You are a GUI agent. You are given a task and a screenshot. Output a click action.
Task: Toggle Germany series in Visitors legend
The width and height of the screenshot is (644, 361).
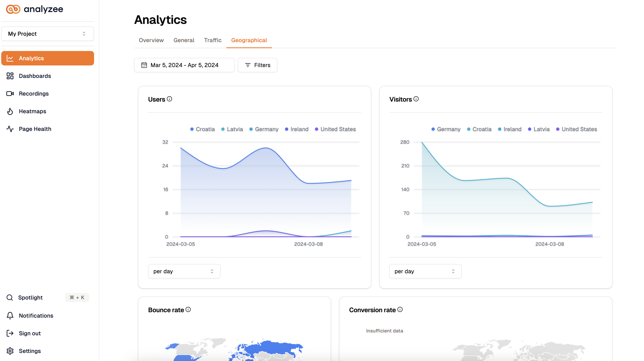[446, 129]
